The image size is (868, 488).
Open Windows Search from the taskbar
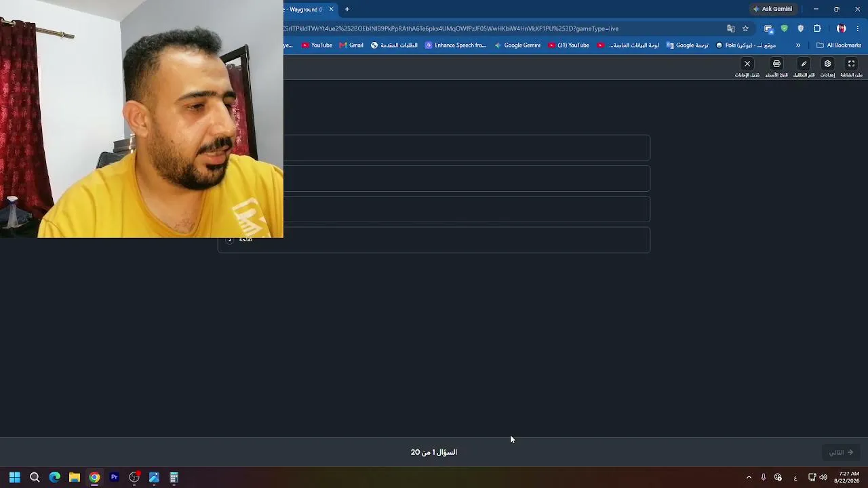[35, 477]
